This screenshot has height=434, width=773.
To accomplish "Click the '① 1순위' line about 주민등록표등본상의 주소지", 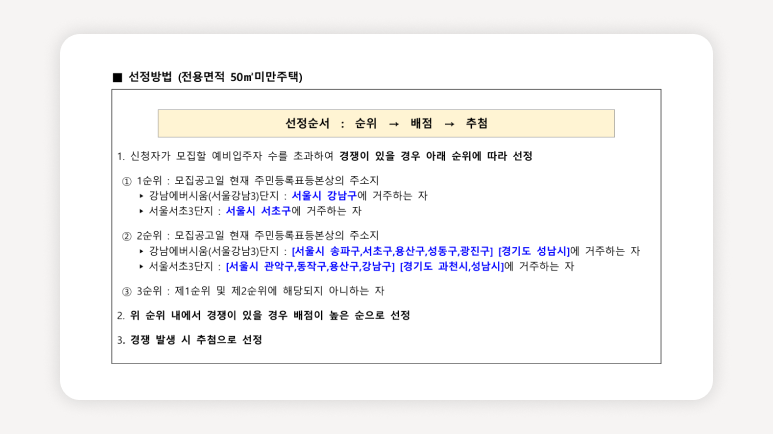I will (250, 181).
